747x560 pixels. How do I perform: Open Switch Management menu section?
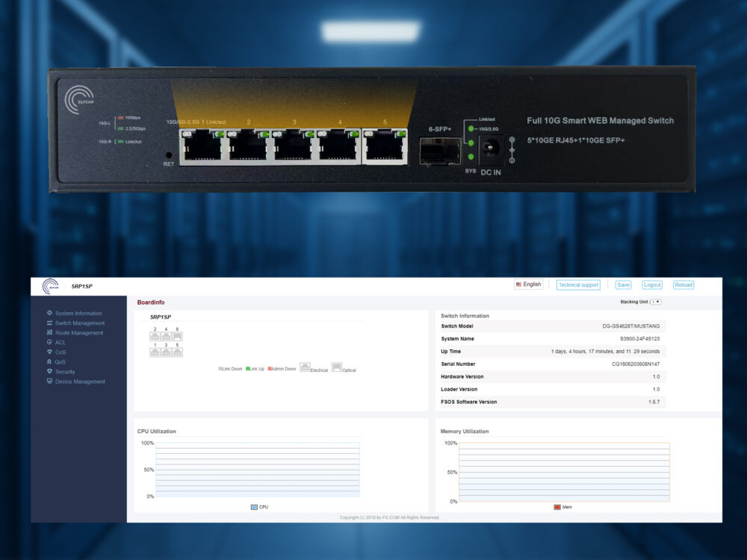[x=79, y=323]
